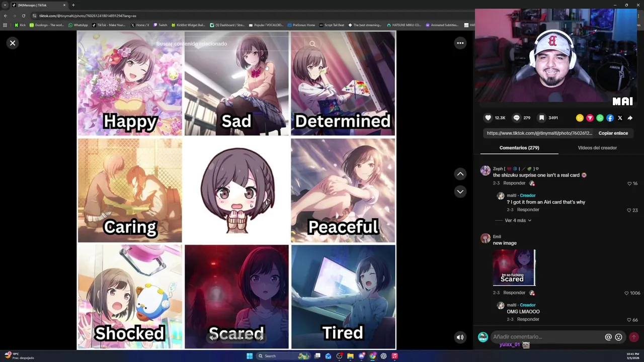The width and height of the screenshot is (644, 362).
Task: Open Zeph's profile avatar
Action: (486, 170)
